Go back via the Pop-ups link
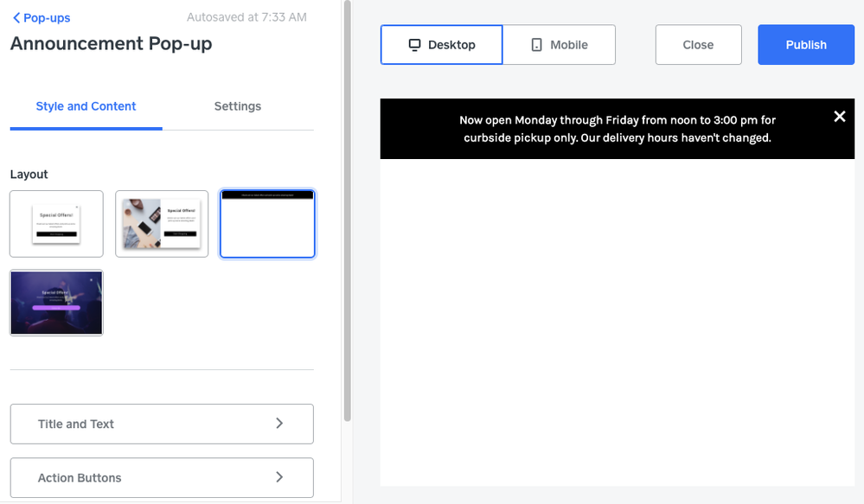 pyautogui.click(x=47, y=18)
